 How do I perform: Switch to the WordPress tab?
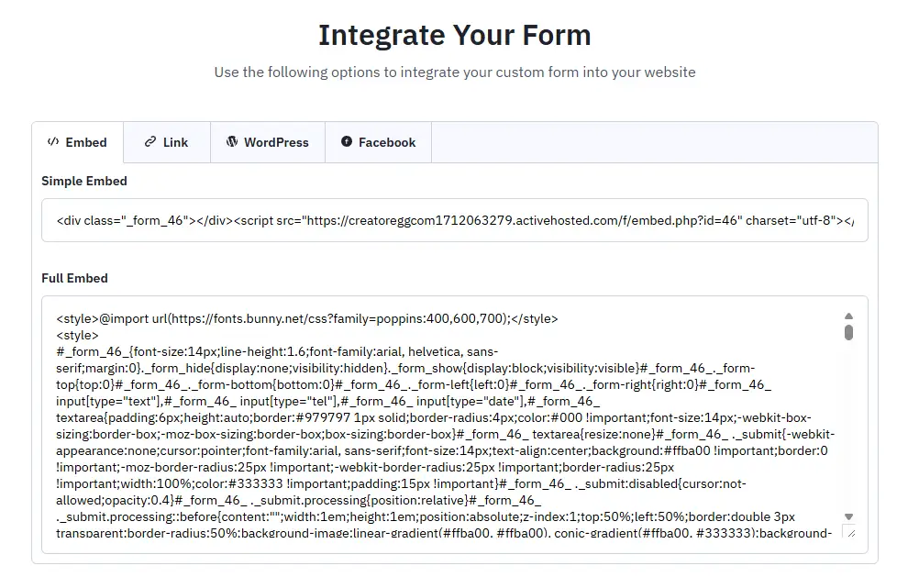pyautogui.click(x=268, y=142)
